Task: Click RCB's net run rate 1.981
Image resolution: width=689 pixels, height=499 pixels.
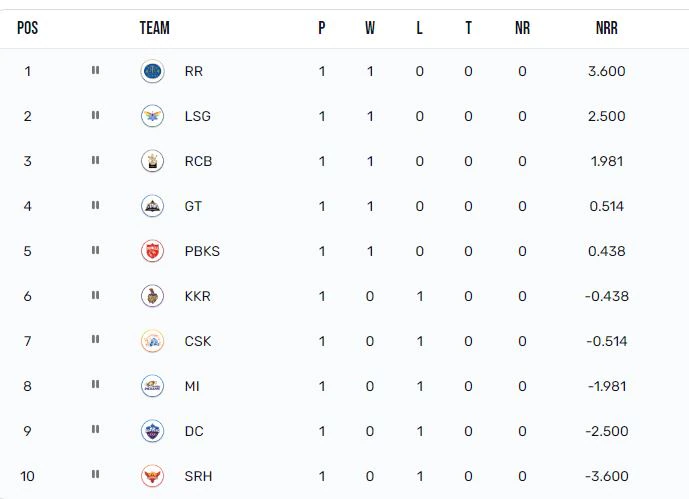Action: click(607, 161)
